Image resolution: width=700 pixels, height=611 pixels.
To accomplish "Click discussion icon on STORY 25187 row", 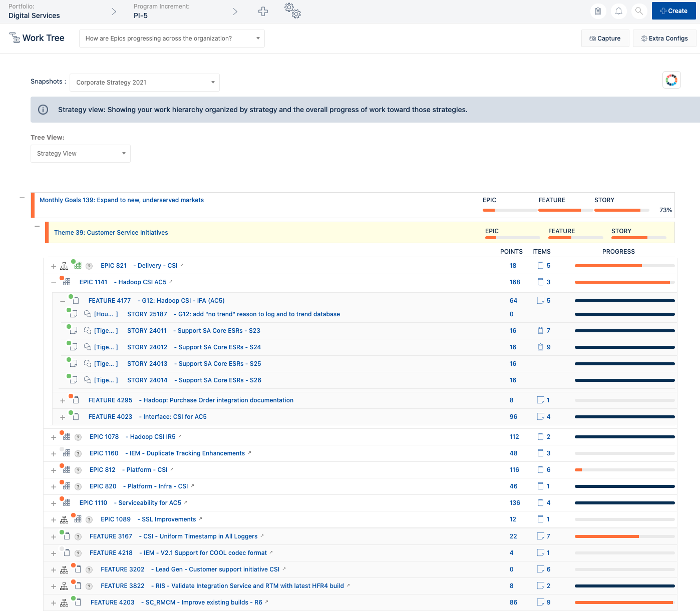I will click(x=88, y=314).
